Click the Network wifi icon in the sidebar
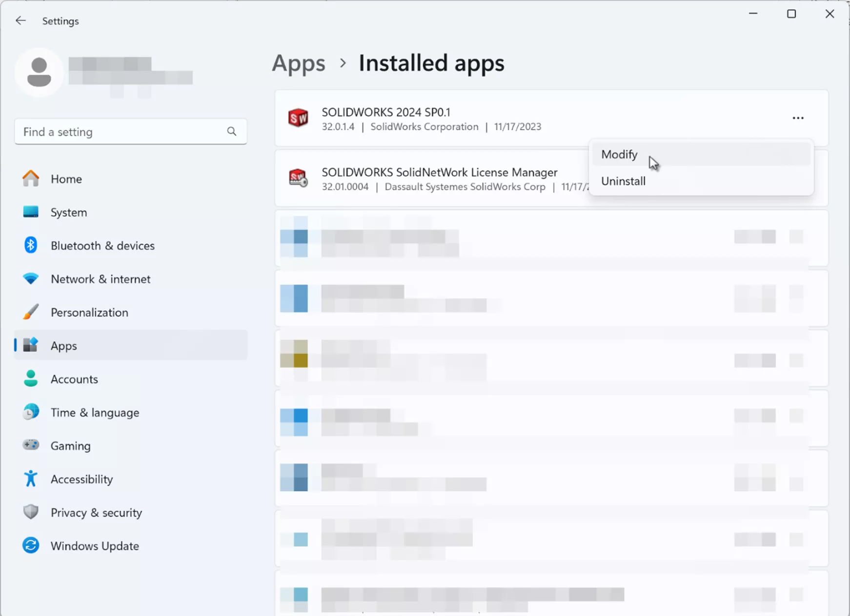Image resolution: width=850 pixels, height=616 pixels. point(31,278)
